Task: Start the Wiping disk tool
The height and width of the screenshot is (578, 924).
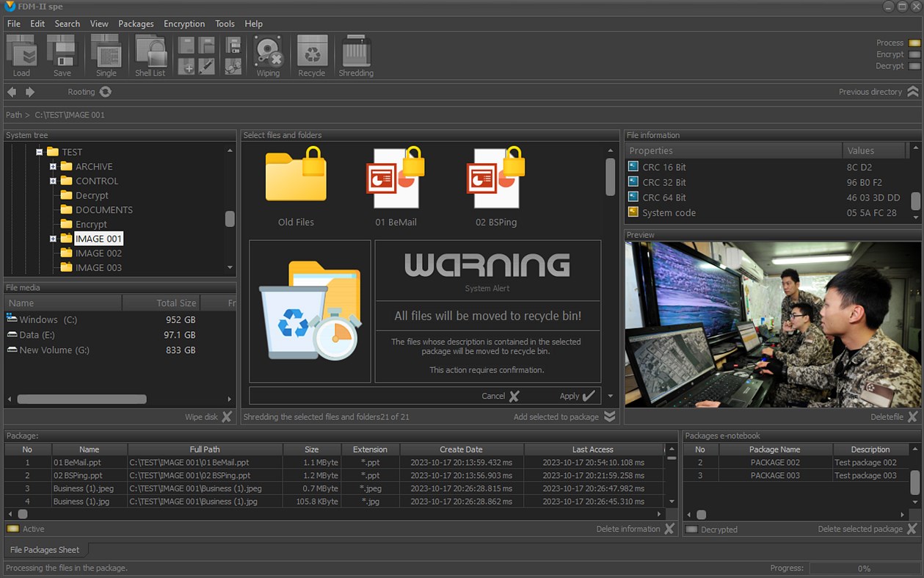Action: pyautogui.click(x=269, y=51)
